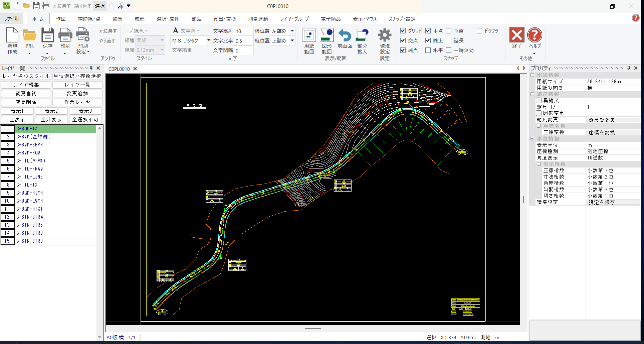
Task: Disable the グリッド snap checkbox
Action: pos(403,31)
